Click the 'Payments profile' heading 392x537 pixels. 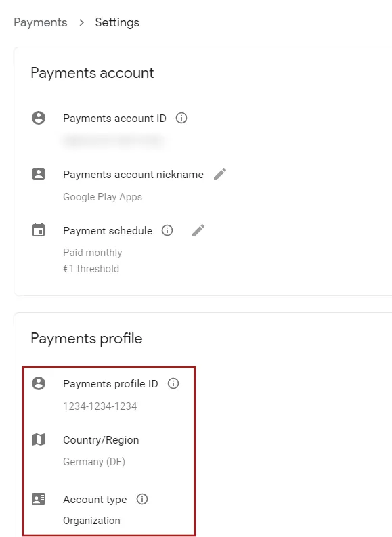click(x=87, y=339)
